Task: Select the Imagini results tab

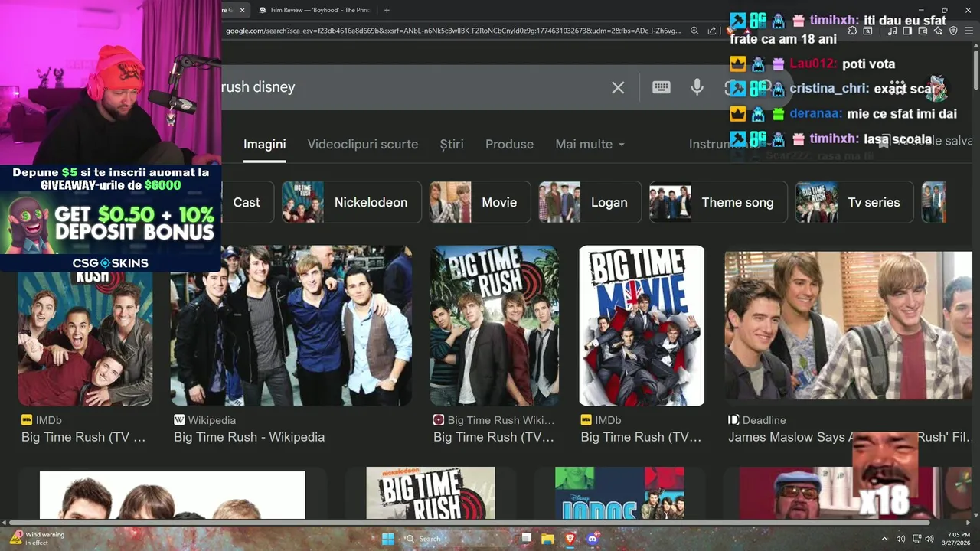Action: [265, 144]
